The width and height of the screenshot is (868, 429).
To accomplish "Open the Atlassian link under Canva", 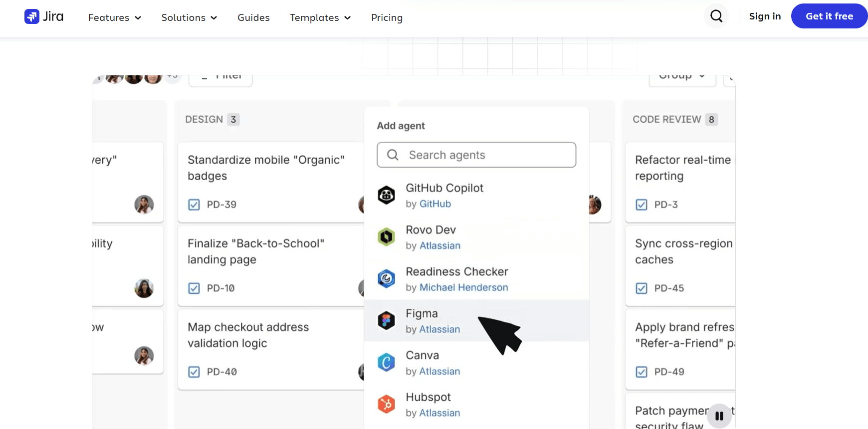I will coord(440,372).
